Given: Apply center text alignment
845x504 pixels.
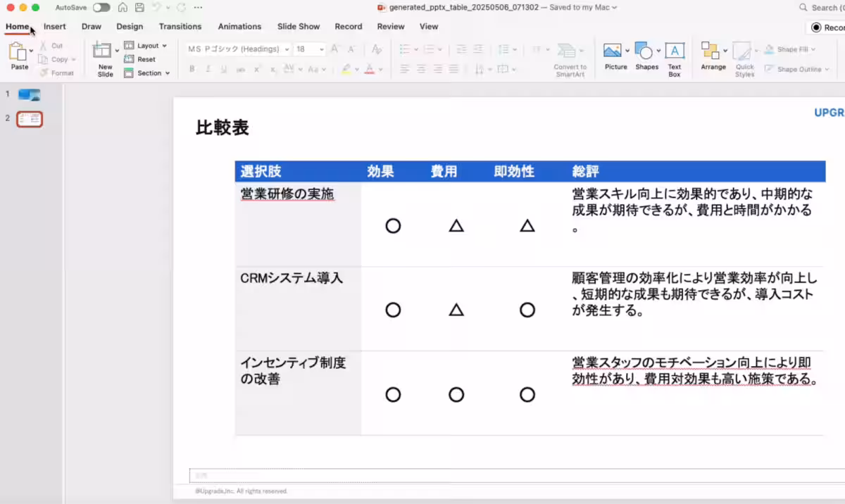Looking at the screenshot, I should 420,68.
